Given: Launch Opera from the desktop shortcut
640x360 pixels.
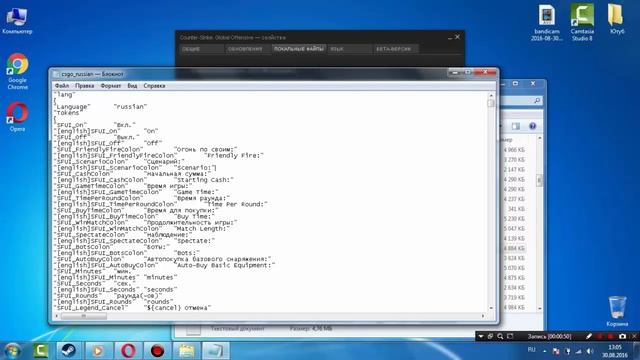Looking at the screenshot, I should coord(17,117).
